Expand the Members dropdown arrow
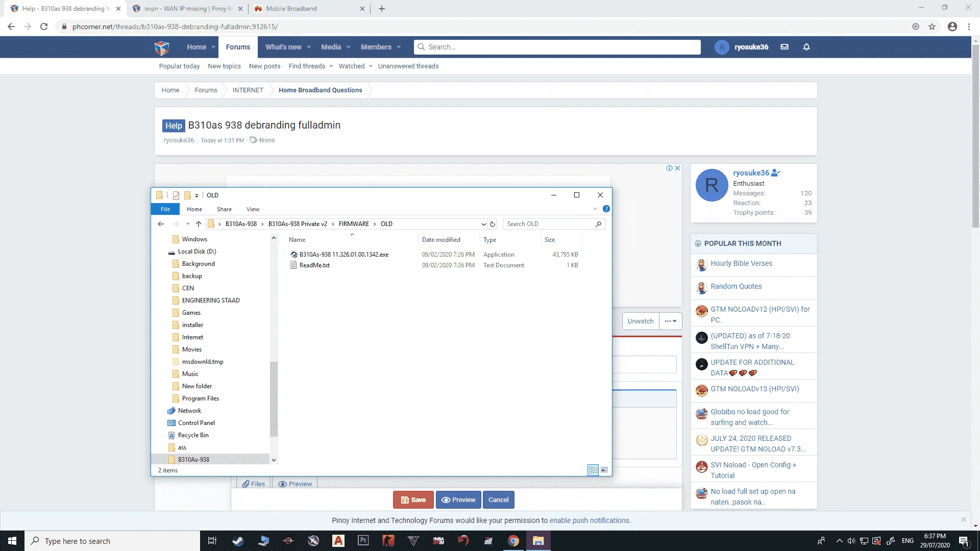Viewport: 980px width, 551px height. coord(399,47)
